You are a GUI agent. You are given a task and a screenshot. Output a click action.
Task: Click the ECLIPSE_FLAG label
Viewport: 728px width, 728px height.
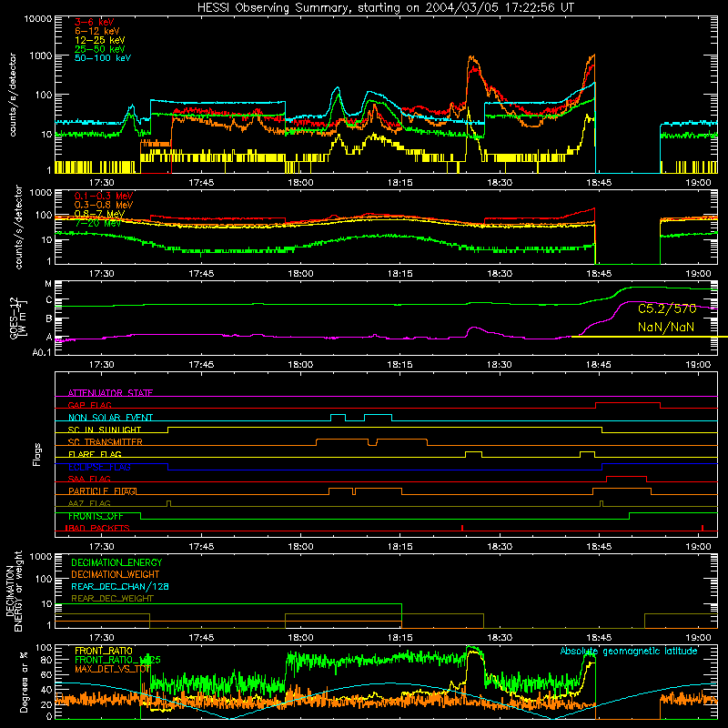tap(99, 467)
